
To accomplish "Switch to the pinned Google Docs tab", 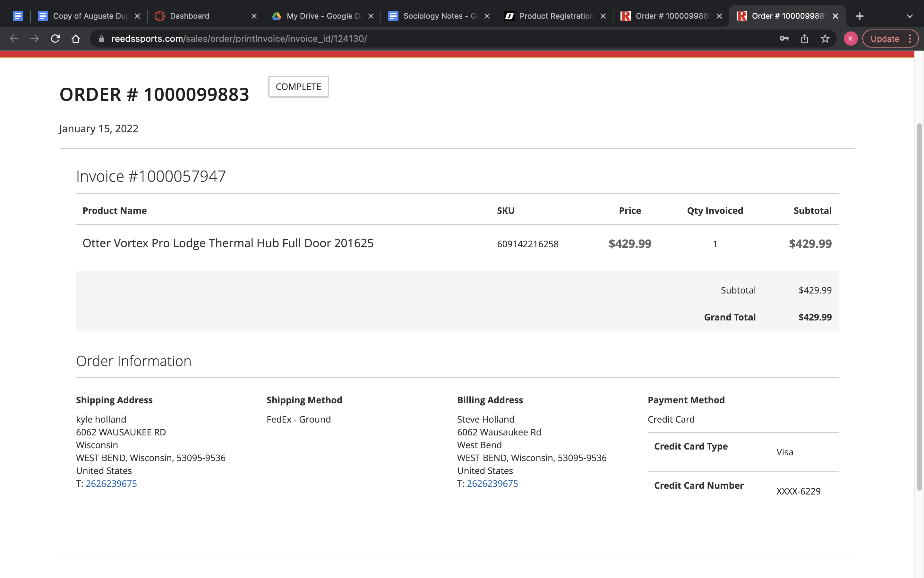I will click(18, 16).
